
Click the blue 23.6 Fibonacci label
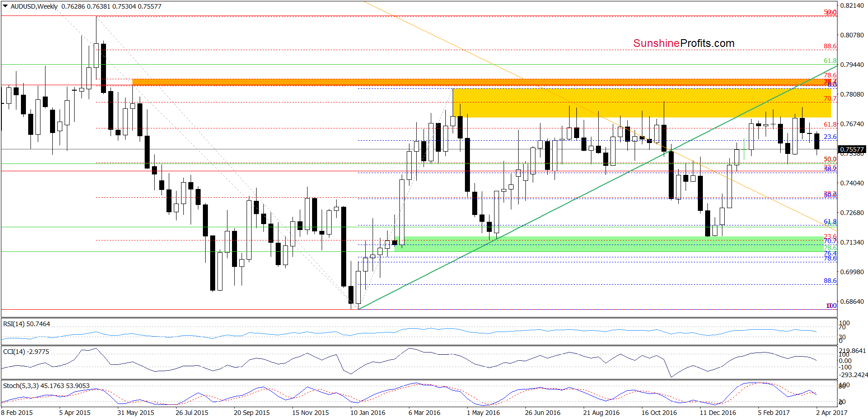click(x=830, y=137)
